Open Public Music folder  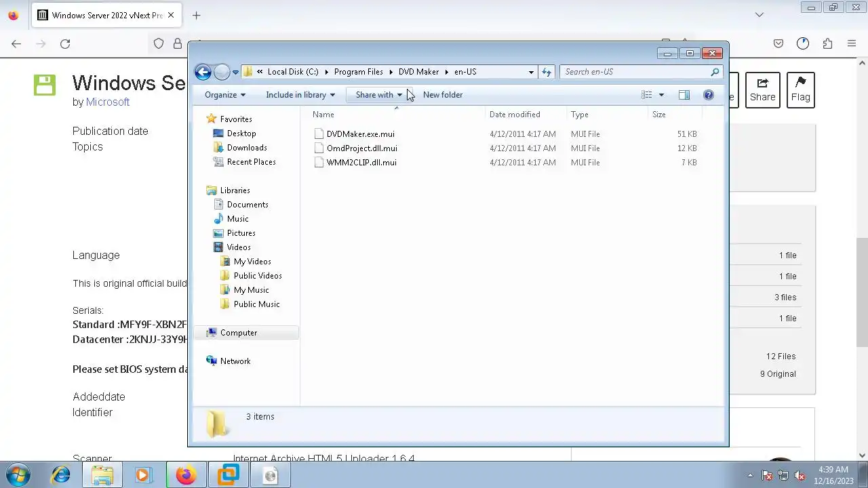256,304
